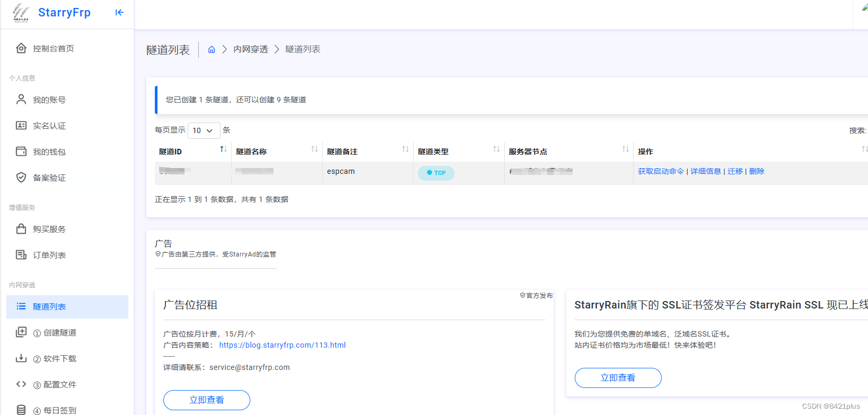
Task: Click the StarryFrp logo image
Action: [21, 13]
